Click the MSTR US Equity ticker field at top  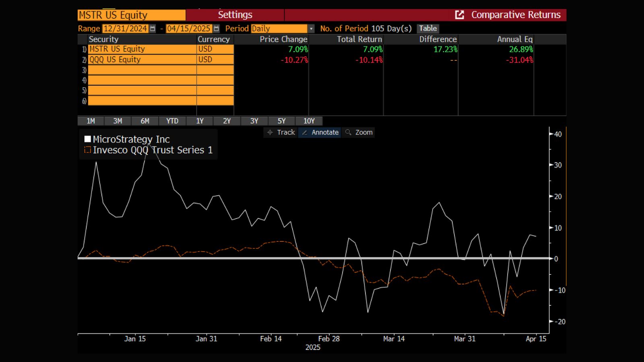[x=132, y=15]
